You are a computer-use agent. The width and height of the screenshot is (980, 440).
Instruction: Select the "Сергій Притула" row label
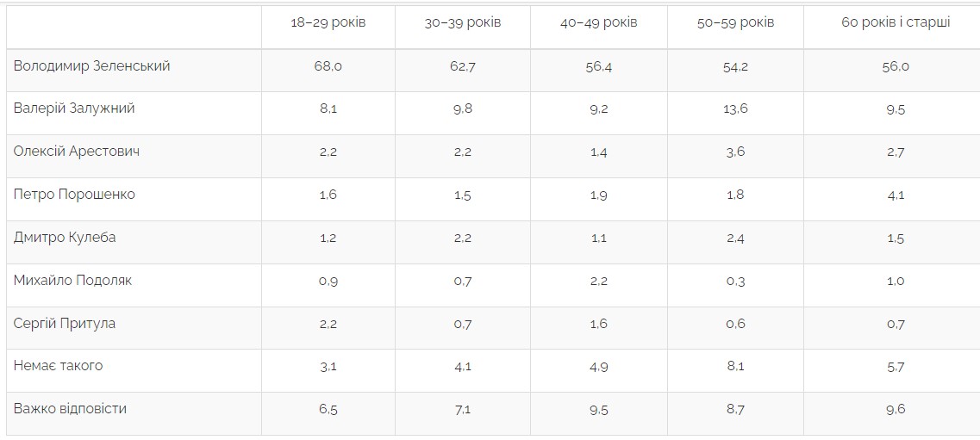65,324
